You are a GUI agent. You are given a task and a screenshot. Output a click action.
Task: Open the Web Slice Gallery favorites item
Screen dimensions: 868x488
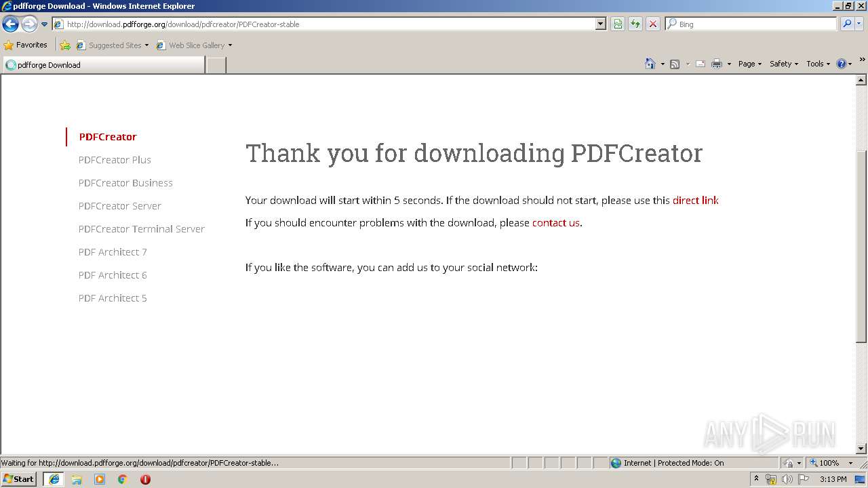coord(194,45)
